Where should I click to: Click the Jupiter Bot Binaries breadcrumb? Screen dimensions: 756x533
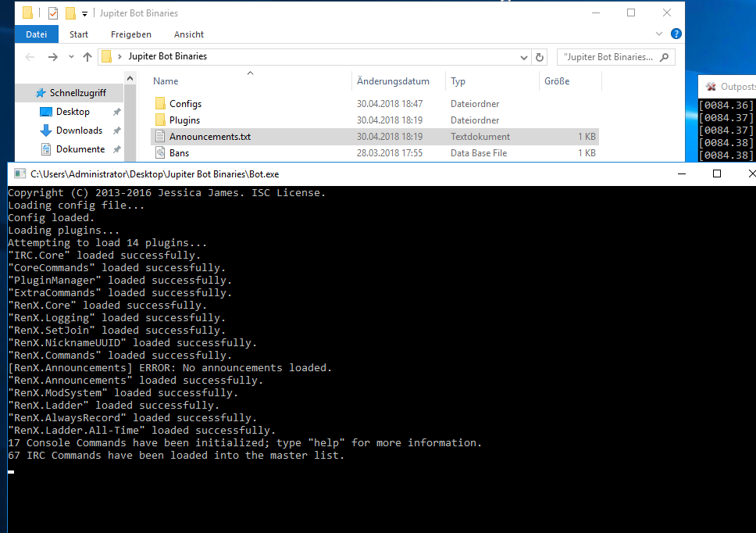[x=167, y=56]
